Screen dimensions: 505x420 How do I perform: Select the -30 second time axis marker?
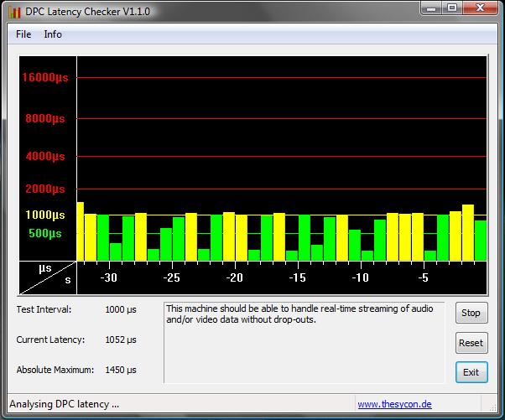click(x=108, y=277)
